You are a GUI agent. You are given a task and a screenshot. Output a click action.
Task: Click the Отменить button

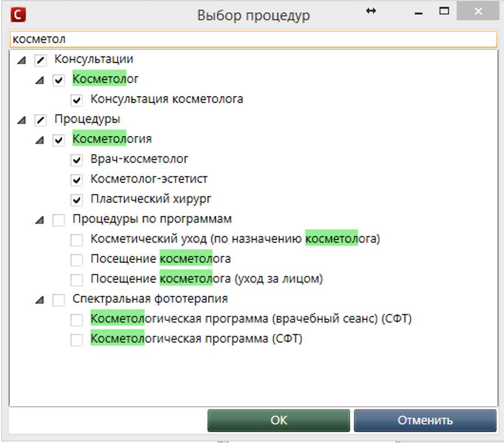point(425,420)
